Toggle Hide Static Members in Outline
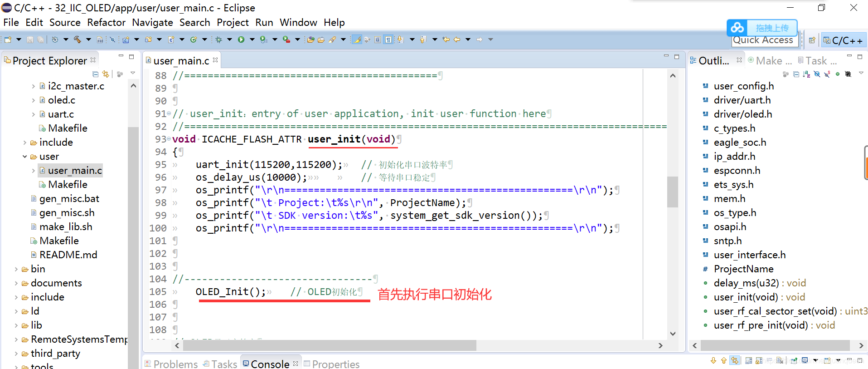The width and height of the screenshot is (868, 369). click(x=827, y=74)
